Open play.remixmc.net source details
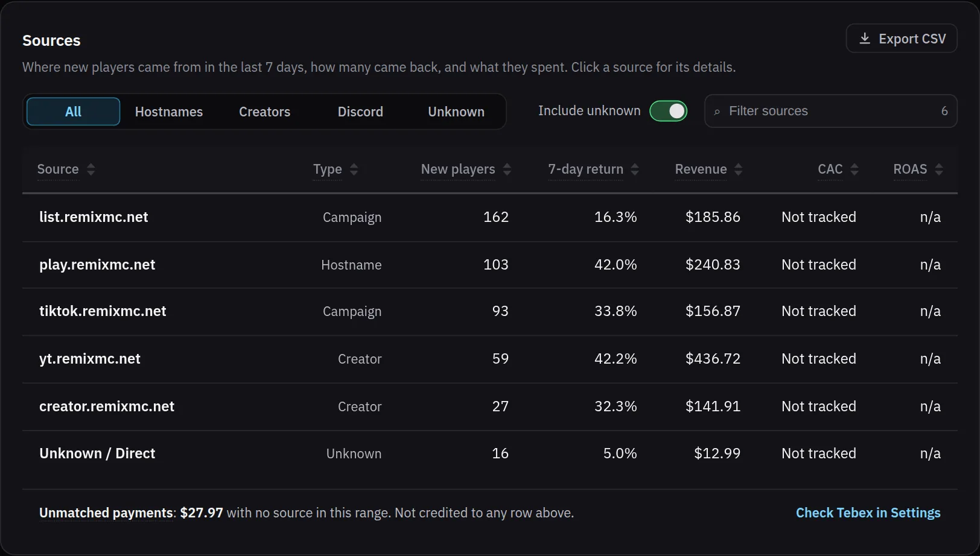This screenshot has width=980, height=556. pyautogui.click(x=490, y=265)
